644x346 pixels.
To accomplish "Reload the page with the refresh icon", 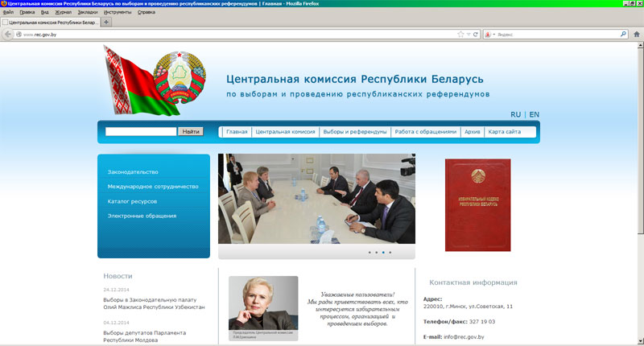I will 477,35.
